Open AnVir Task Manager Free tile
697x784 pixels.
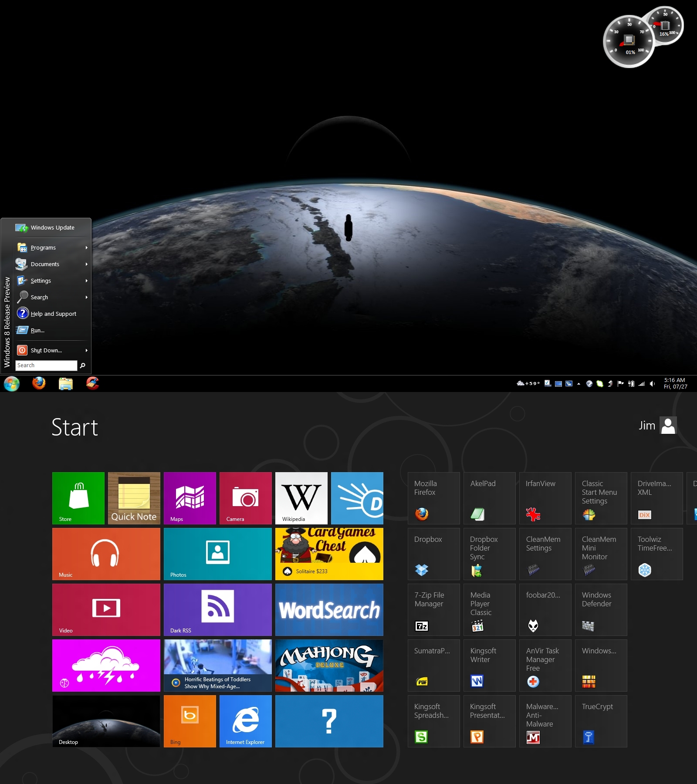(545, 665)
